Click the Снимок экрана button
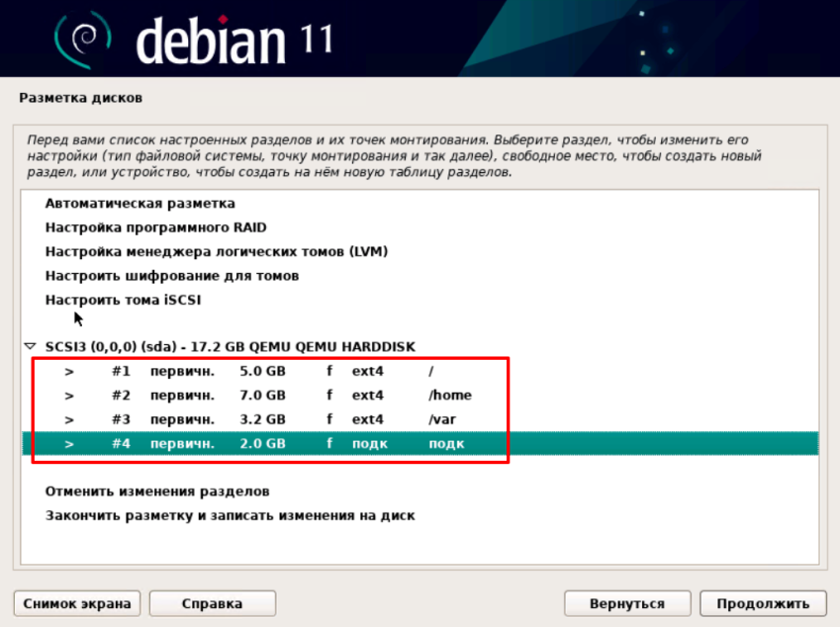 point(77,603)
